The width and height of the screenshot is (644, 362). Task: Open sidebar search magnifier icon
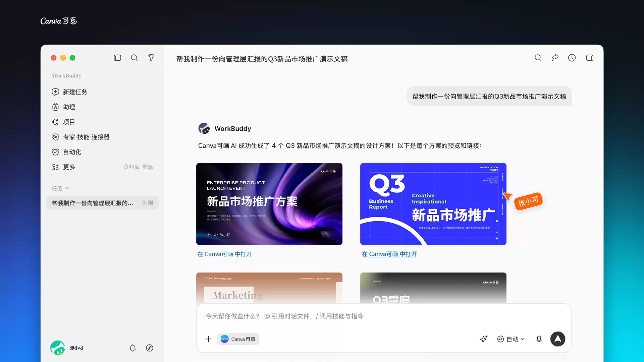coord(134,58)
